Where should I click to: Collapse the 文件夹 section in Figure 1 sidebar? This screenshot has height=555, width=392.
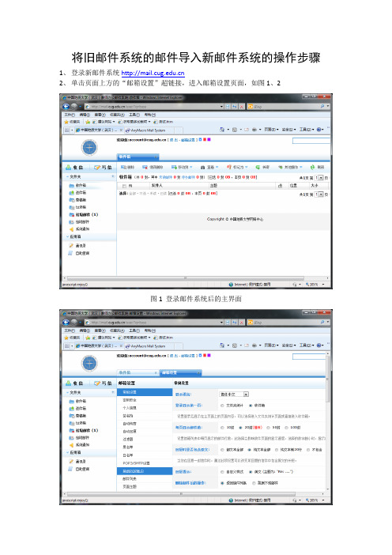(68, 176)
